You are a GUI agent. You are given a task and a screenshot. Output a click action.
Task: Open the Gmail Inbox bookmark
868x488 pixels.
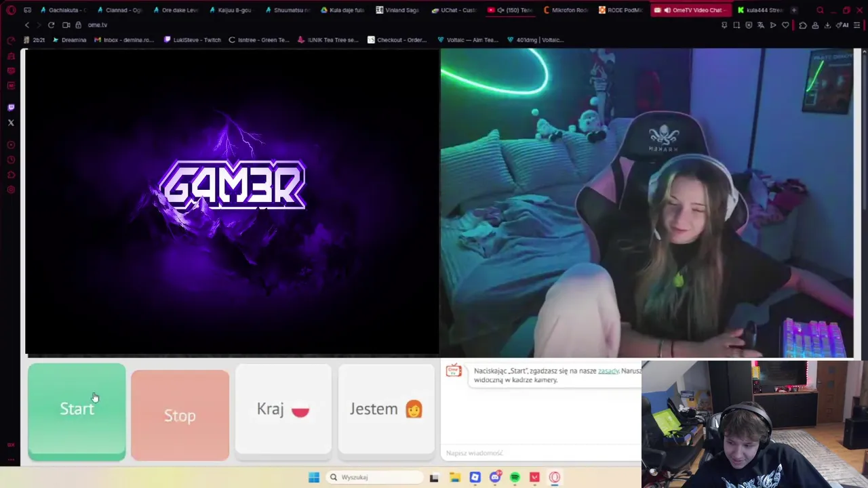(x=124, y=40)
